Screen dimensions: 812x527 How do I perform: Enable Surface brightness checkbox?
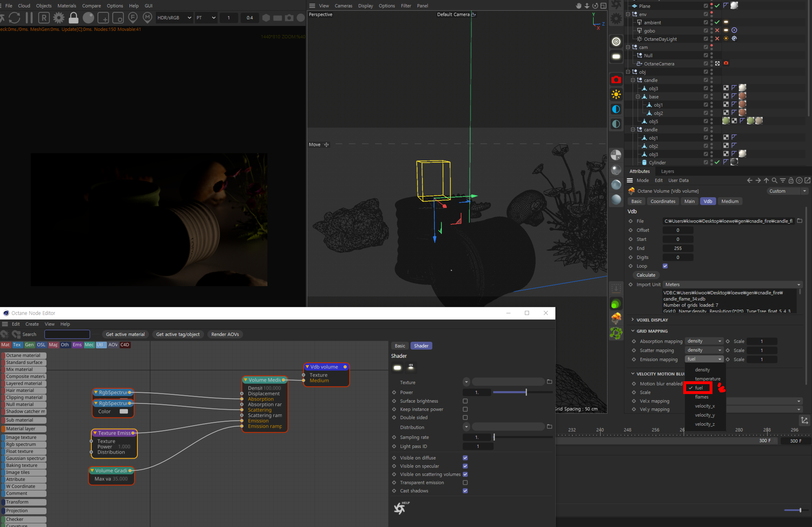465,401
